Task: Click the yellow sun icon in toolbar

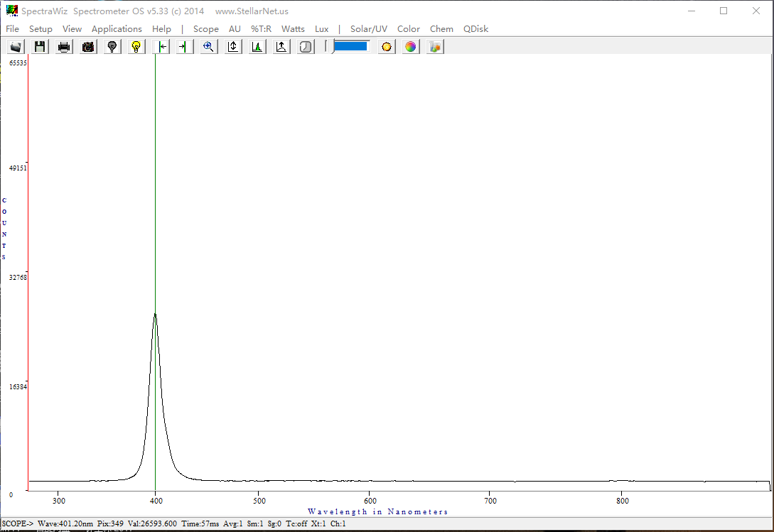Action: [387, 47]
